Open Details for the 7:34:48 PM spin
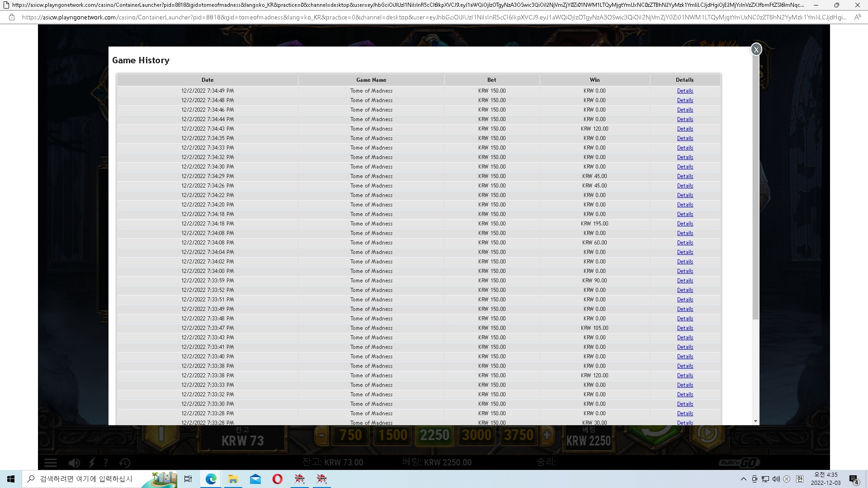 (x=685, y=100)
